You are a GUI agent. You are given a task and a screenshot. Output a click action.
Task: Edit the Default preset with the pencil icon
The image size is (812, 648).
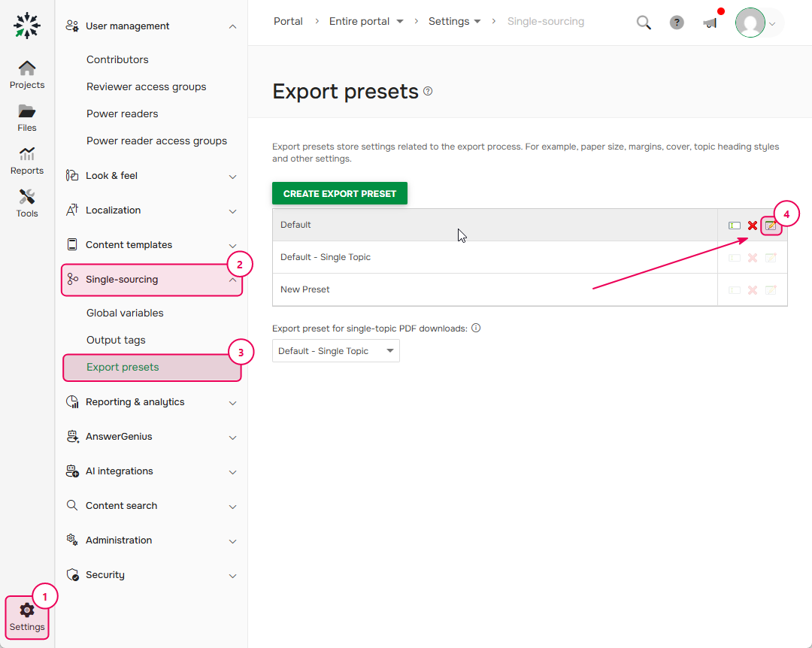[771, 226]
